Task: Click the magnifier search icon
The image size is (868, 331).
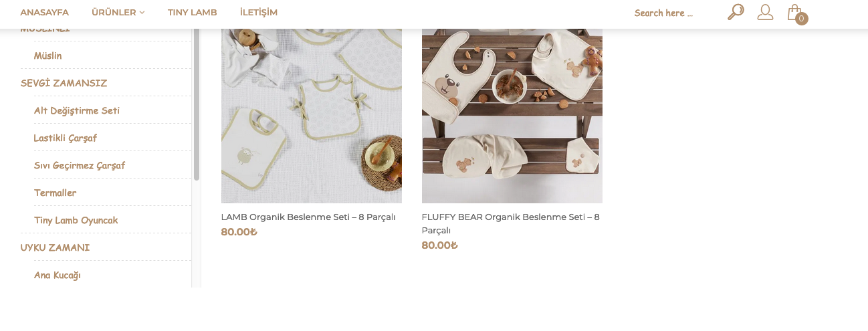Action: 736,12
